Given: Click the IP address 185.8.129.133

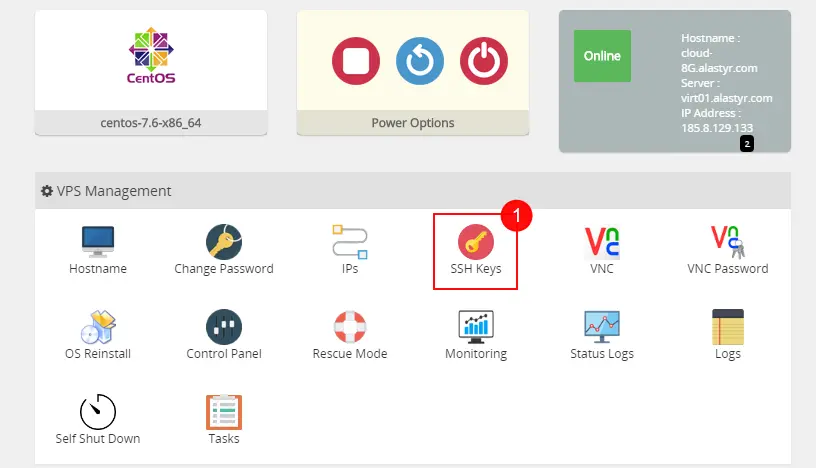Looking at the screenshot, I should (717, 128).
